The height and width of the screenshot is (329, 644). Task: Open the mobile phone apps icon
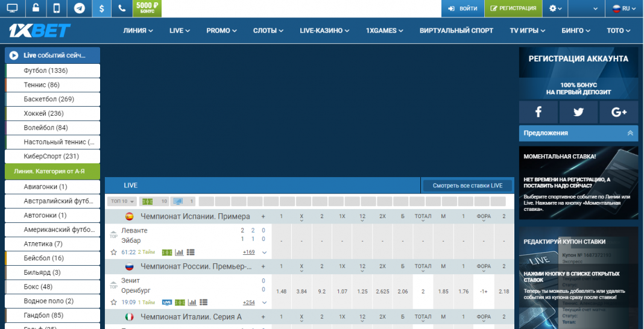click(x=57, y=8)
